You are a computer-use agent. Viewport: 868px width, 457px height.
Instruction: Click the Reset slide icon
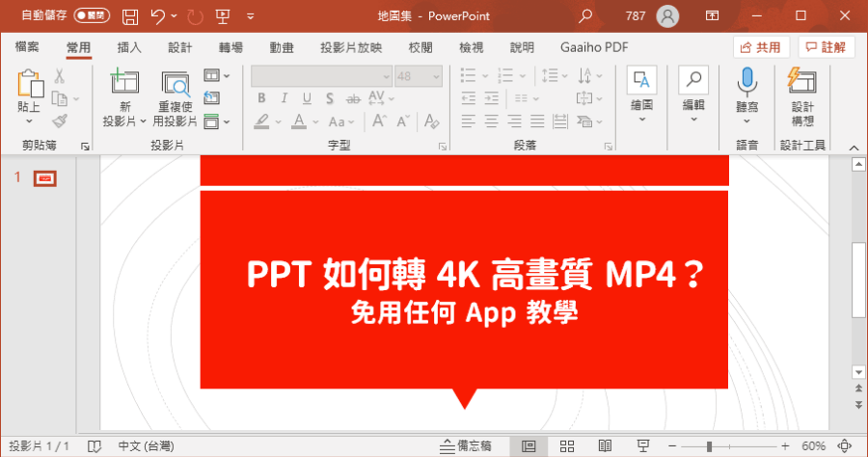(211, 98)
